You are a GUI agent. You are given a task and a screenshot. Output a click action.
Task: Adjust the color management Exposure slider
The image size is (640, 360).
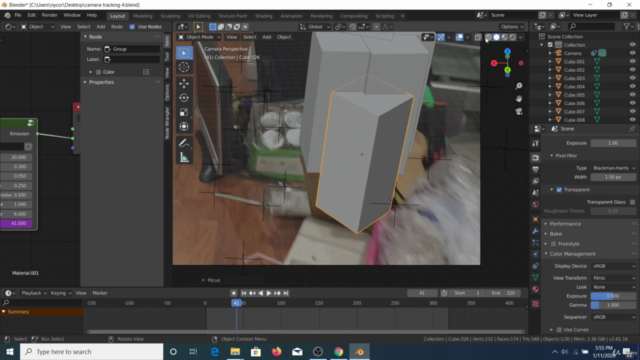pyautogui.click(x=613, y=296)
